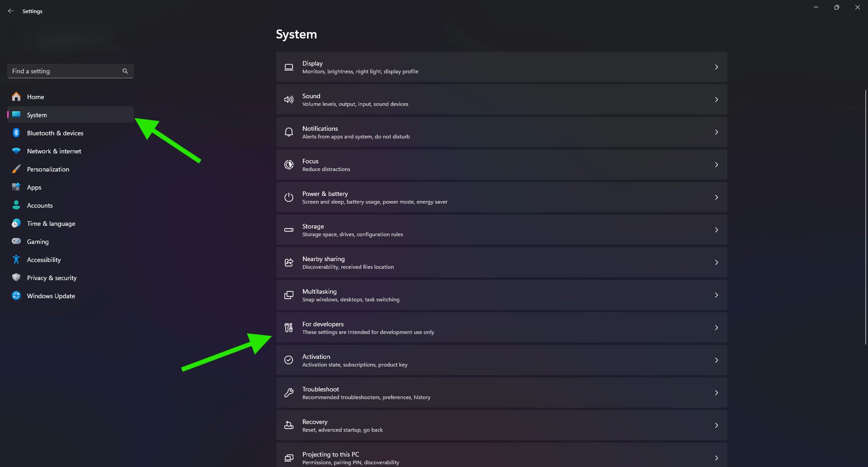Click the Windows Update refresh icon
Image resolution: width=868 pixels, height=467 pixels.
click(16, 295)
